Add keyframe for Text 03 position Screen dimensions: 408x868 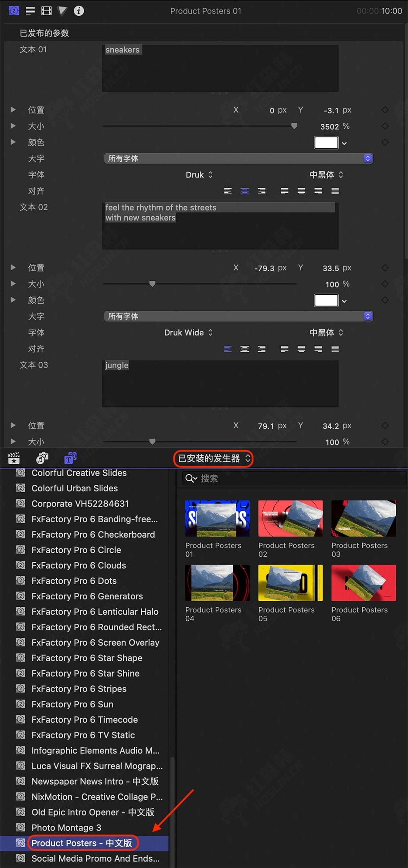tap(385, 425)
